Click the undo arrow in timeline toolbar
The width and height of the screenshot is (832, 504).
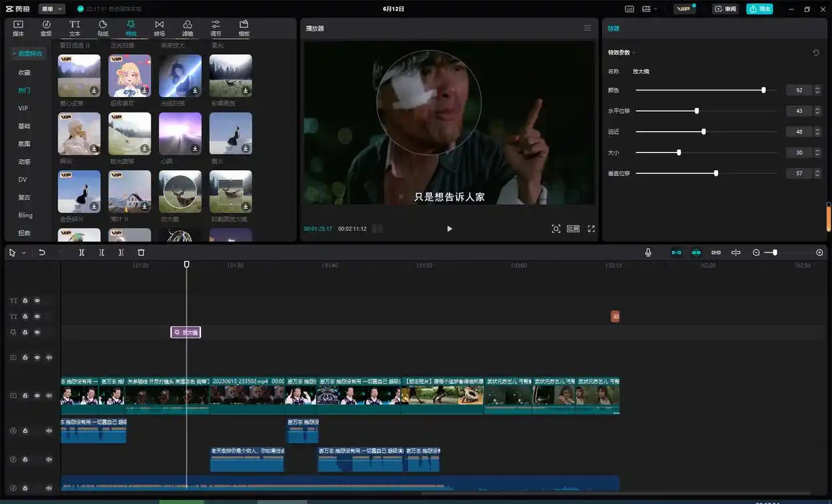click(42, 252)
